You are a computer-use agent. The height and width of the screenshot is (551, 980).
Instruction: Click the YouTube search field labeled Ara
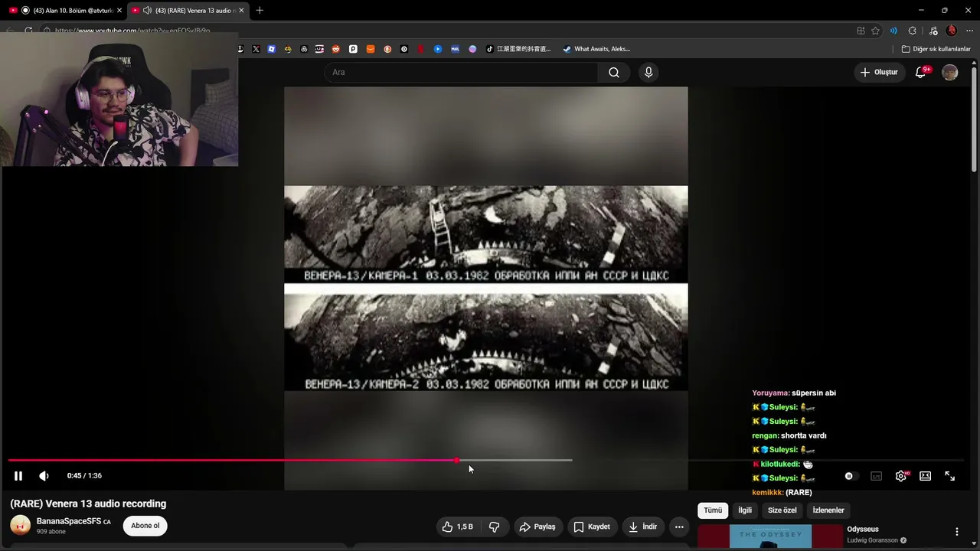462,72
